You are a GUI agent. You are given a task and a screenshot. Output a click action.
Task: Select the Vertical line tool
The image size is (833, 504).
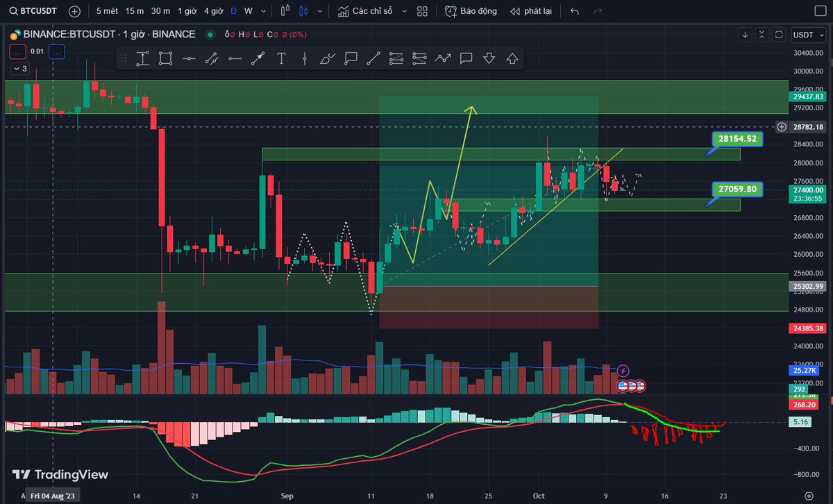tap(304, 58)
